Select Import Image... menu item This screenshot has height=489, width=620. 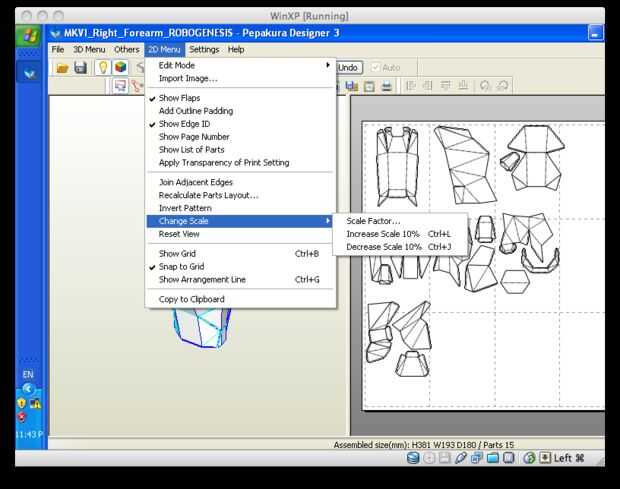[241, 78]
